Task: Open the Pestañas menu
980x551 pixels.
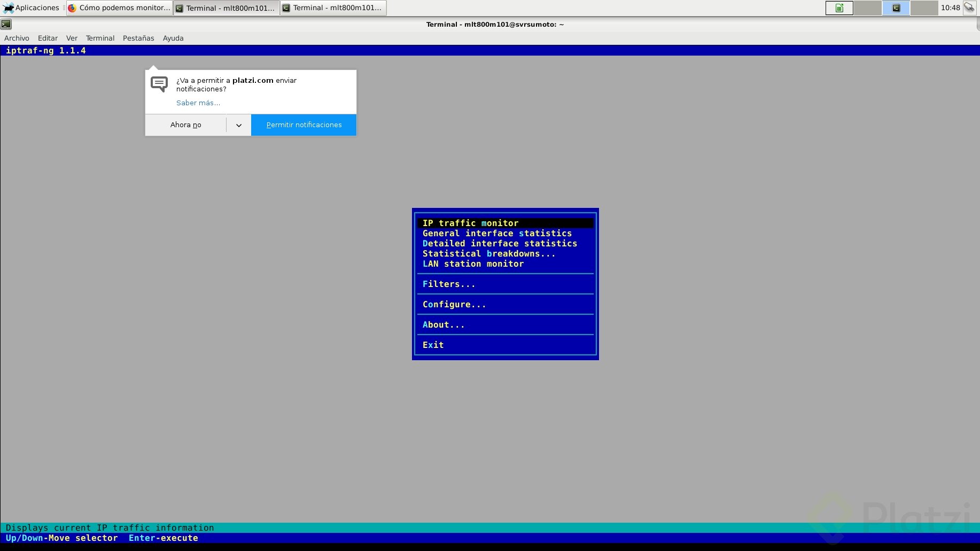Action: pos(138,38)
